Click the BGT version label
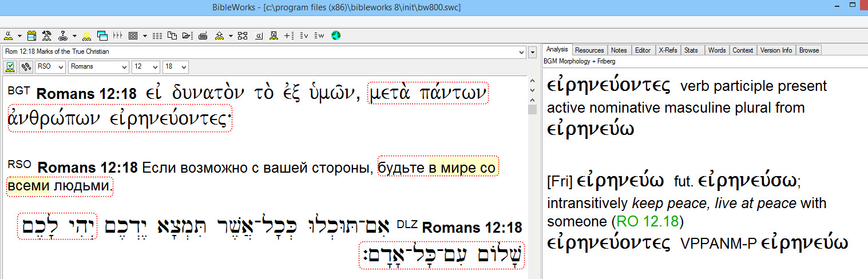This screenshot has height=279, width=868. (19, 90)
